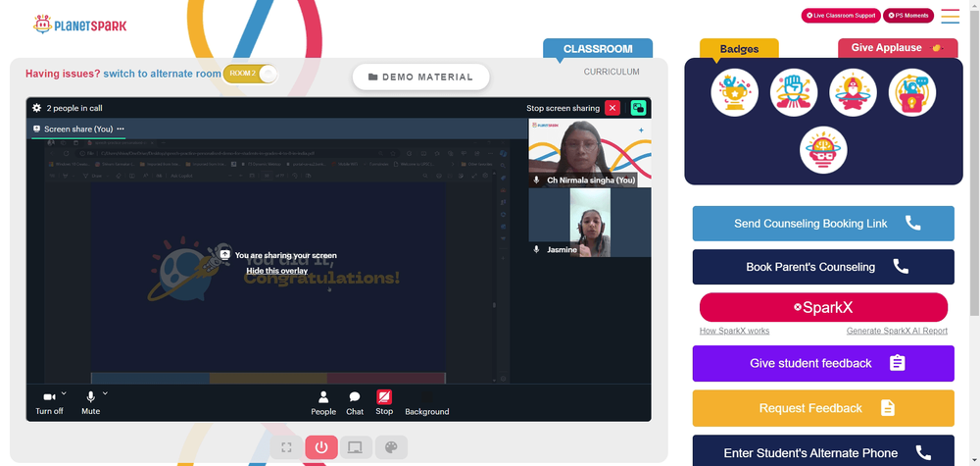Screen dimensions: 980x466
Task: Launch SparkX button
Action: 823,307
